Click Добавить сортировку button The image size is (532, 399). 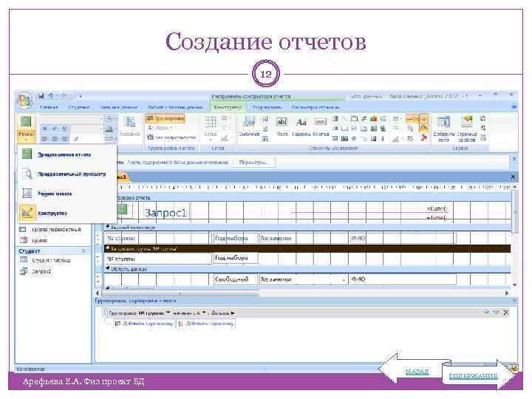point(206,324)
